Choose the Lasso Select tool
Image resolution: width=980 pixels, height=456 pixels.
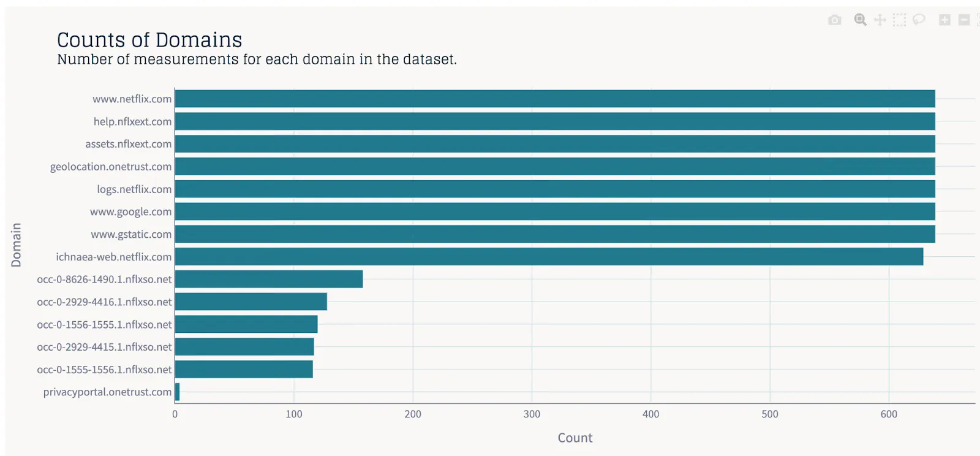pos(918,20)
